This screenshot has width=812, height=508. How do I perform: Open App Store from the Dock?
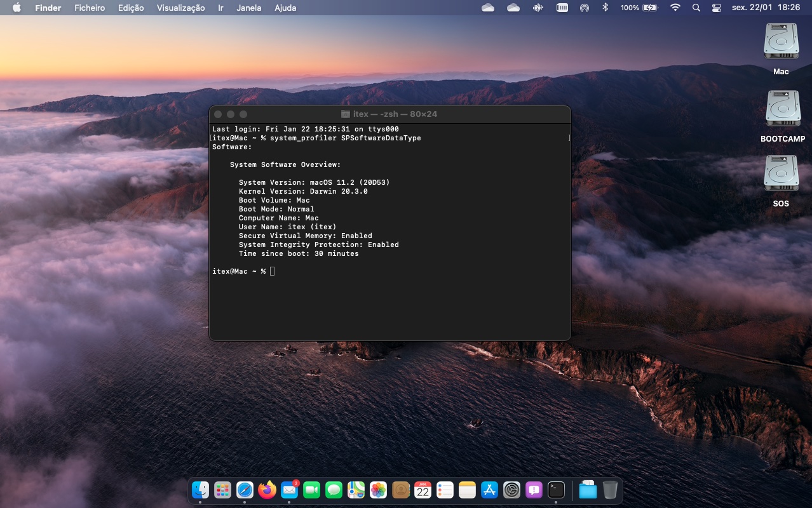(x=489, y=490)
